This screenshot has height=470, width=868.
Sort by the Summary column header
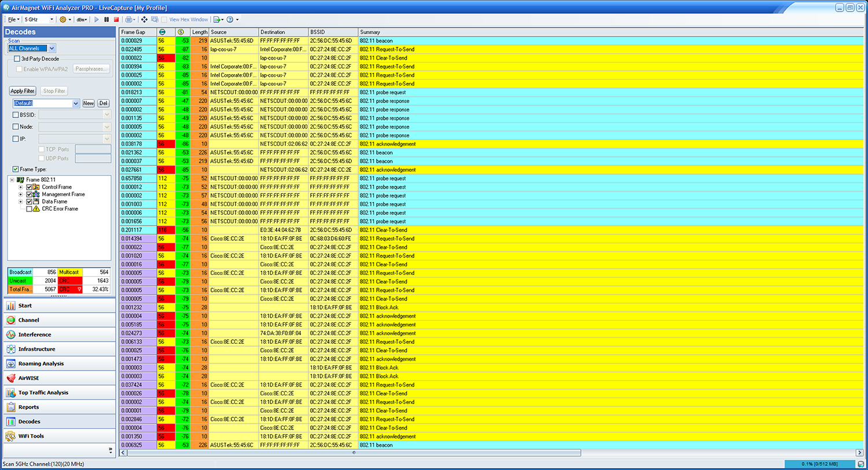point(610,32)
